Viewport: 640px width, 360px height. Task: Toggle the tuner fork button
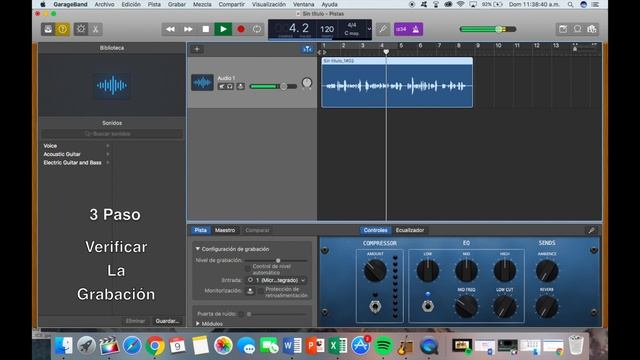(x=383, y=29)
